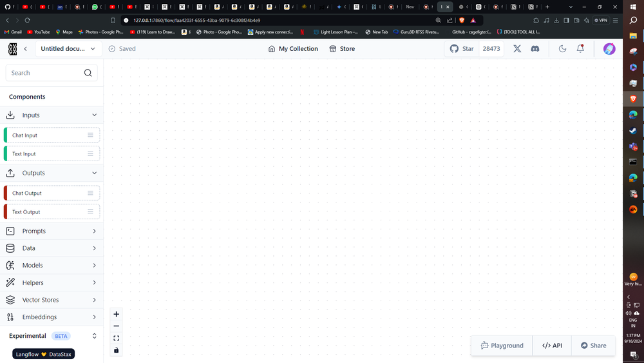Screen dimensions: 644x363
Task: Select the Chat Input component
Action: (x=45, y=135)
